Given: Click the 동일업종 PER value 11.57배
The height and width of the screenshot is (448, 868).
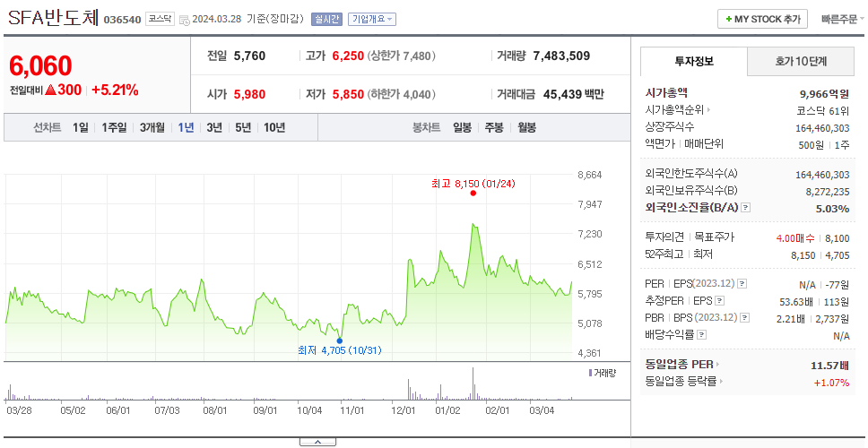Looking at the screenshot, I should pyautogui.click(x=829, y=366).
